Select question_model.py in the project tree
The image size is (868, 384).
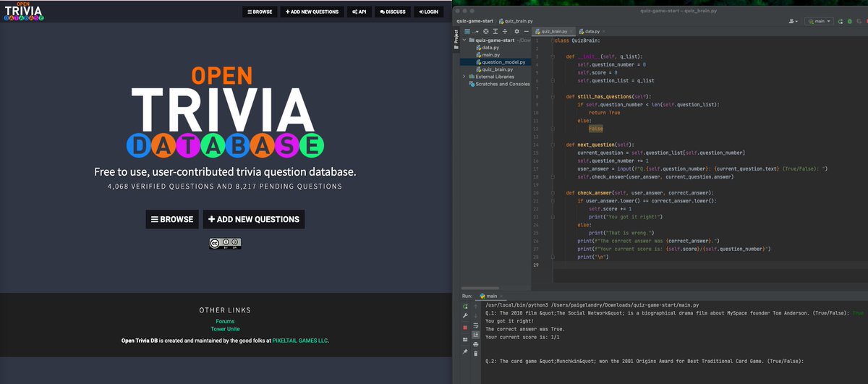500,62
